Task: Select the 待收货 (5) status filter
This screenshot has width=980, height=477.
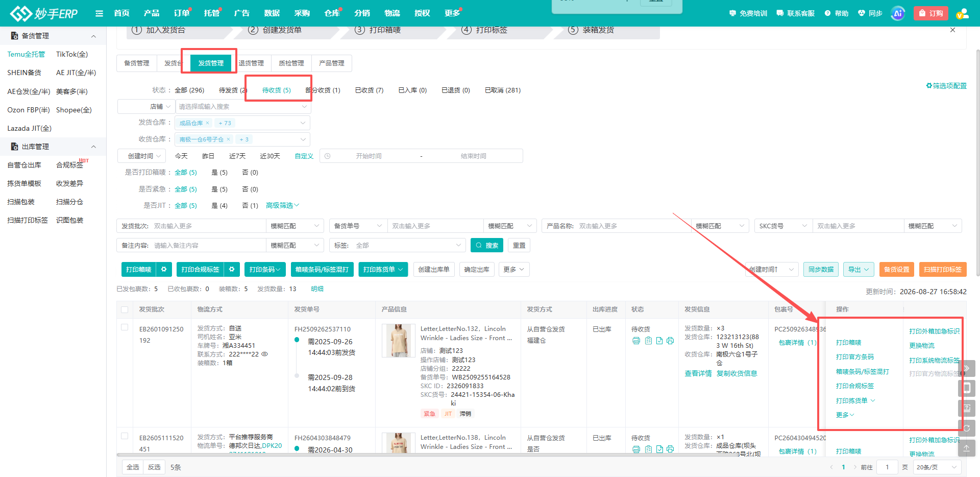Action: click(277, 90)
